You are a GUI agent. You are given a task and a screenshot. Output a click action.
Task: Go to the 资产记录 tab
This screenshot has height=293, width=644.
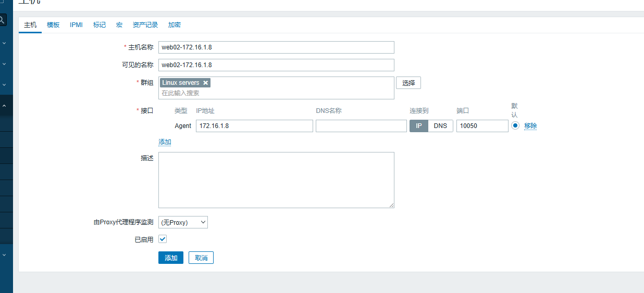pyautogui.click(x=145, y=25)
